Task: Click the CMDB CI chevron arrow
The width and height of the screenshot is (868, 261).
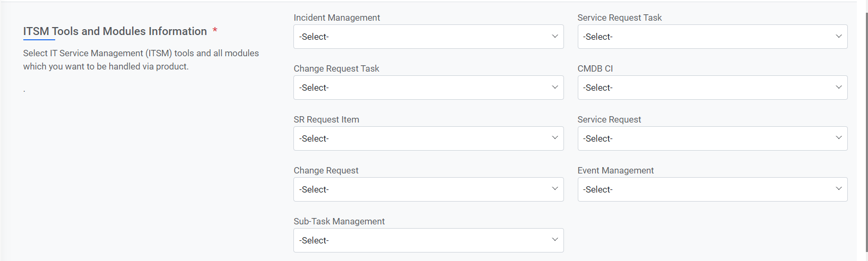Action: point(839,88)
